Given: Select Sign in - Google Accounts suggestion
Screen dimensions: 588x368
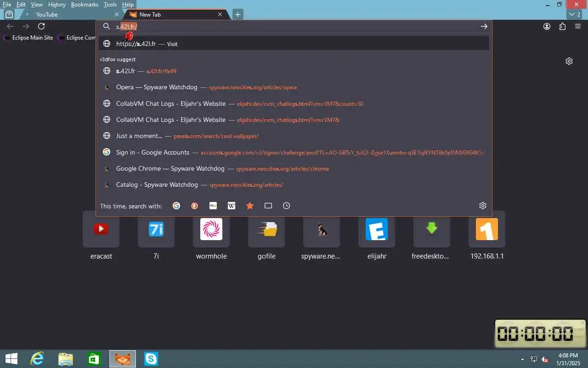Looking at the screenshot, I should coord(294,152).
